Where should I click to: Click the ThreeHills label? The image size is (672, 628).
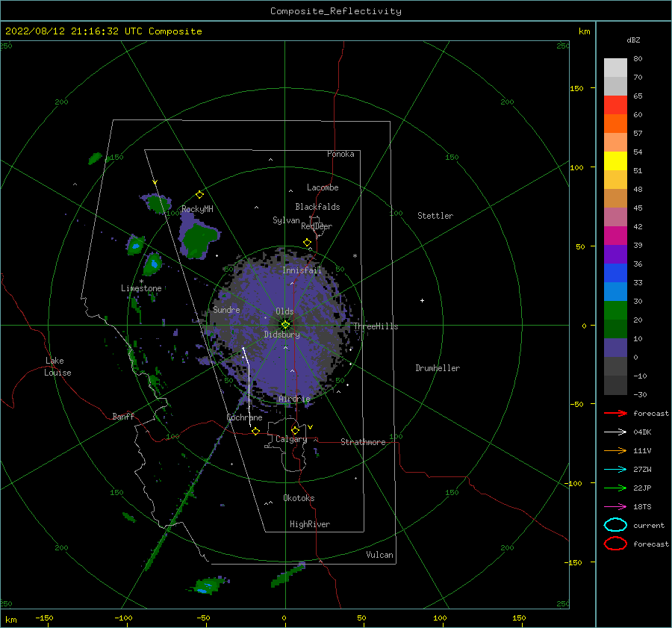[376, 326]
